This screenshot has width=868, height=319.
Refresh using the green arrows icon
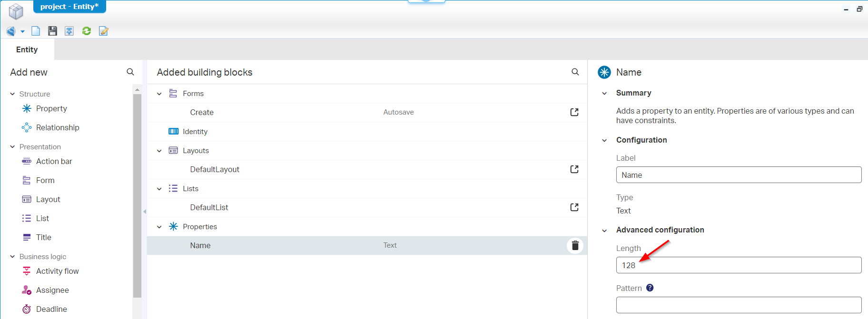point(87,31)
